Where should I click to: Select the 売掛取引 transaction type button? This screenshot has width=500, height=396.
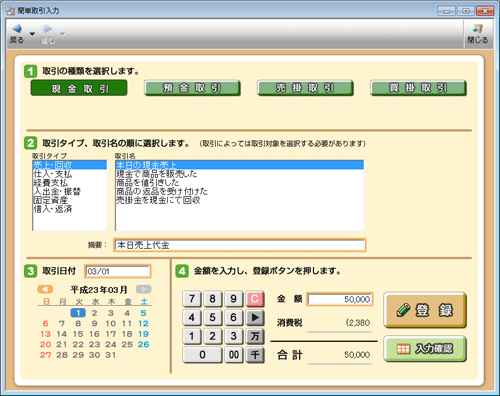pyautogui.click(x=305, y=88)
